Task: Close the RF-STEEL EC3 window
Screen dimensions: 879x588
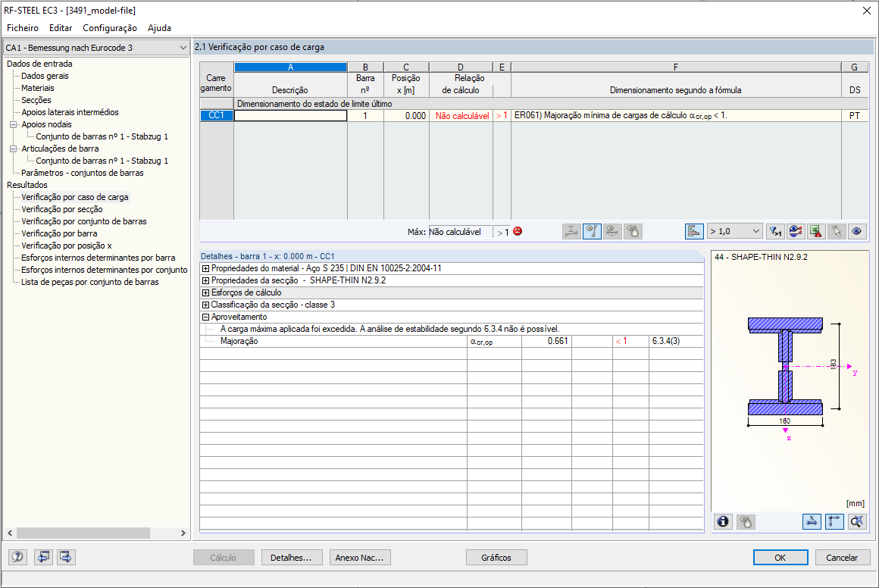Action: [866, 11]
